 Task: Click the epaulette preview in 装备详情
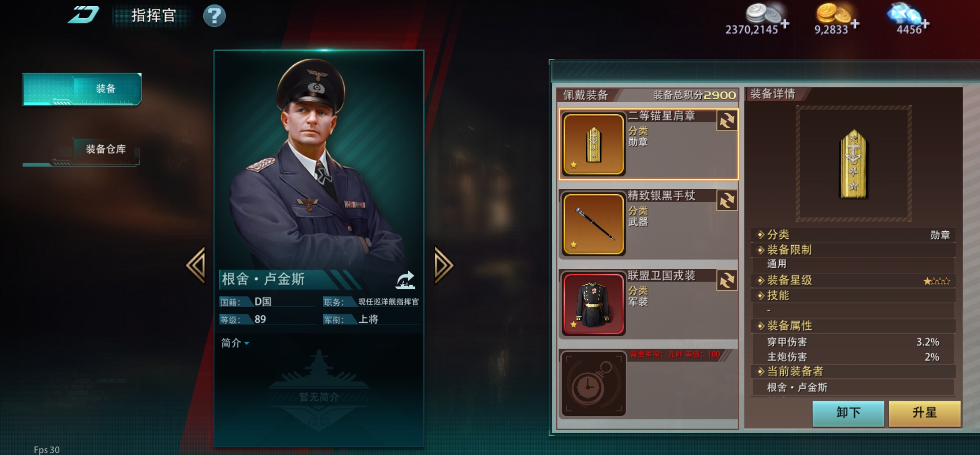click(x=853, y=164)
